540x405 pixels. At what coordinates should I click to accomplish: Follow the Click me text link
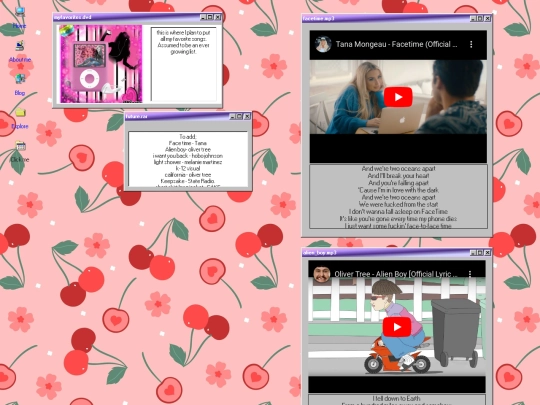click(20, 159)
